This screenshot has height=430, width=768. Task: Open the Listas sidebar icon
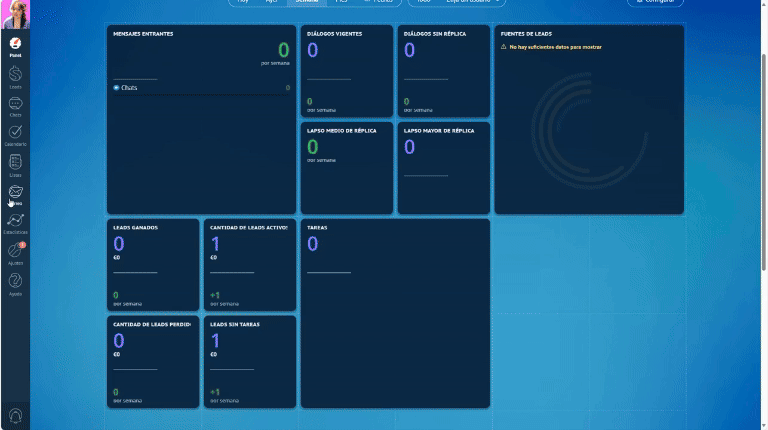coord(15,166)
